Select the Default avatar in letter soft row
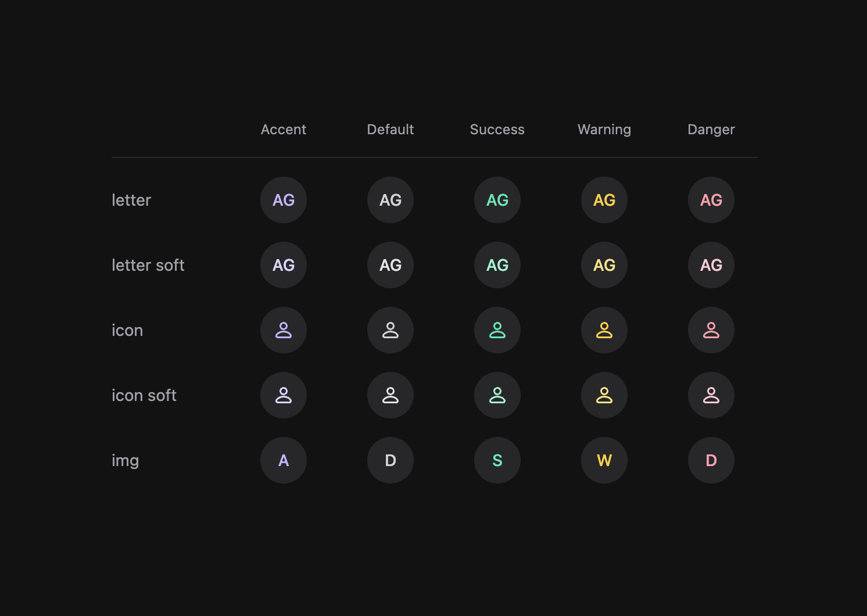This screenshot has width=867, height=616. 390,265
